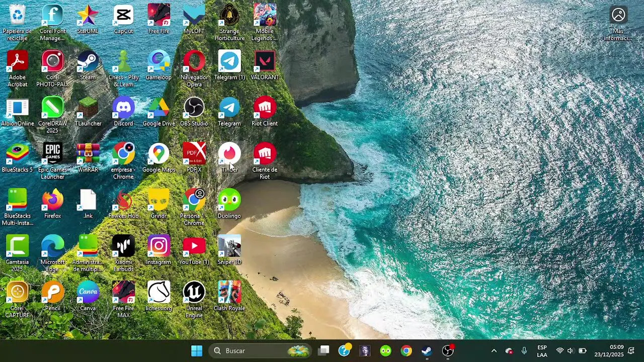Click the Buscar taskbar search box

point(260,351)
